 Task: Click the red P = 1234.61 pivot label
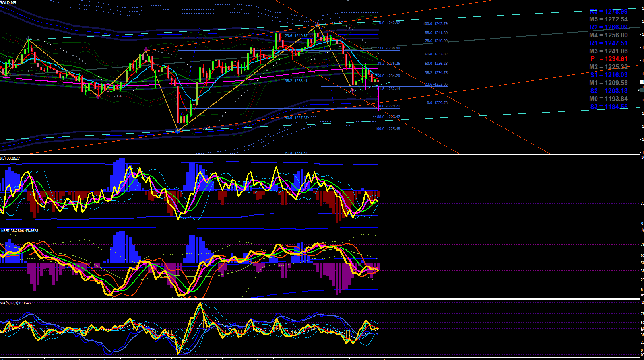609,59
